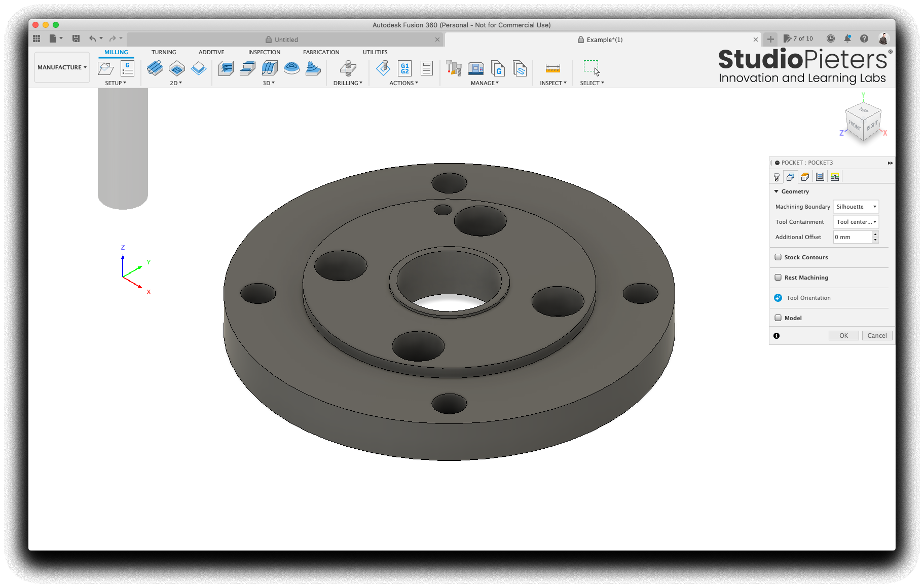Image resolution: width=924 pixels, height=588 pixels.
Task: Activate the Select window tool
Action: click(x=592, y=68)
